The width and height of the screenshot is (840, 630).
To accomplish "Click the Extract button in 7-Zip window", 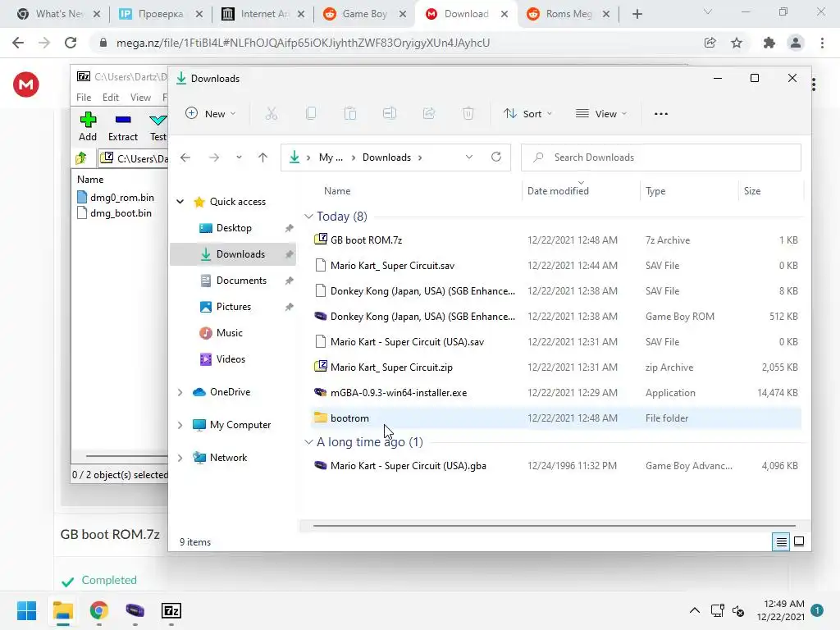I will point(123,127).
